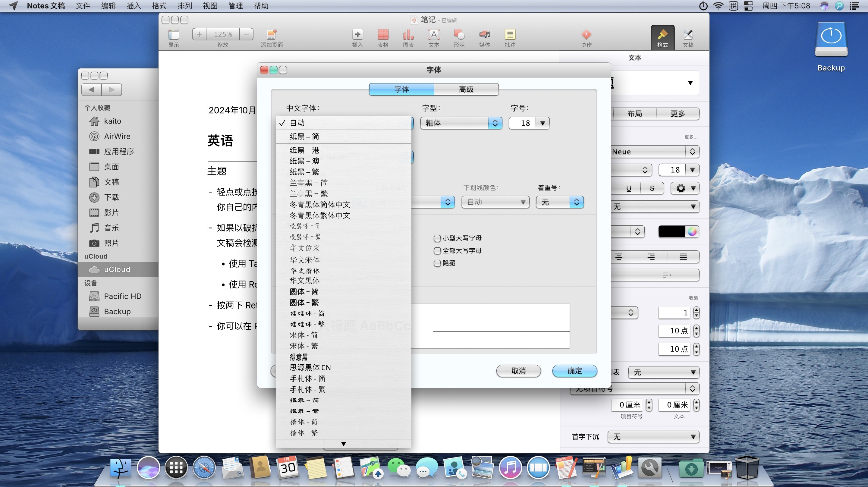
Task: Click the strikethrough S button in sidebar
Action: [652, 188]
